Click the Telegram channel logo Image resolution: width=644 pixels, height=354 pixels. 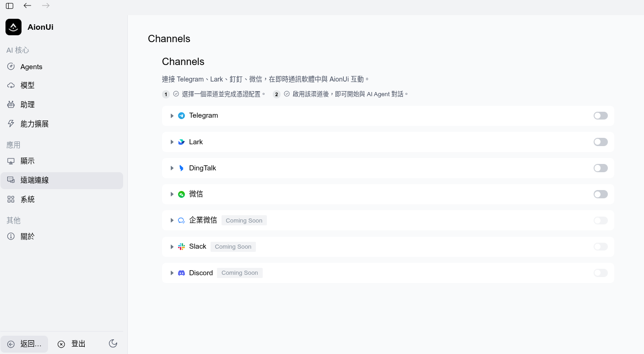[x=181, y=115]
